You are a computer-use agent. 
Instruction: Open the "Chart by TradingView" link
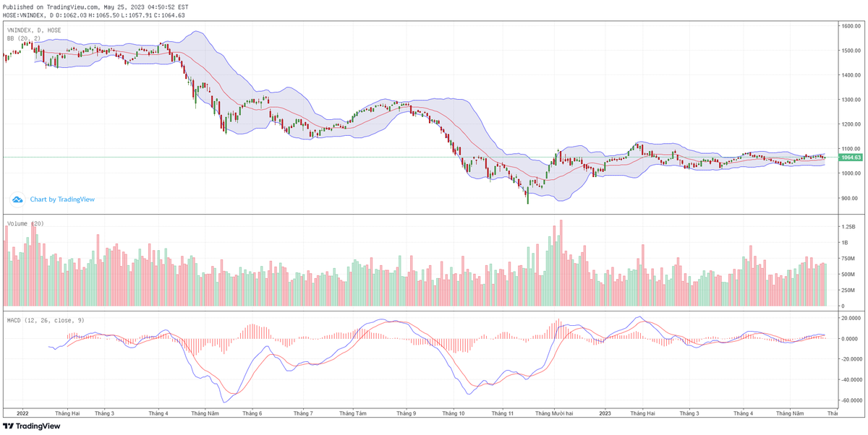(x=62, y=199)
